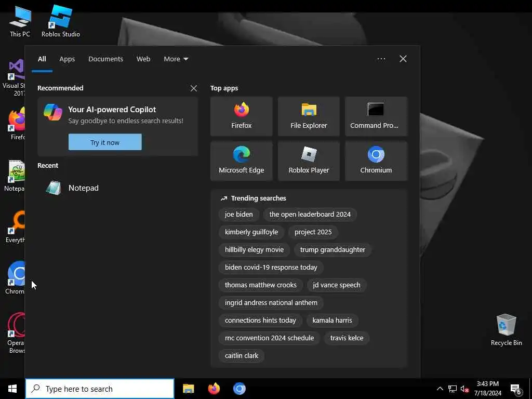Launch Microsoft Edge tile
Viewport: 532px width, 399px height.
tap(241, 161)
